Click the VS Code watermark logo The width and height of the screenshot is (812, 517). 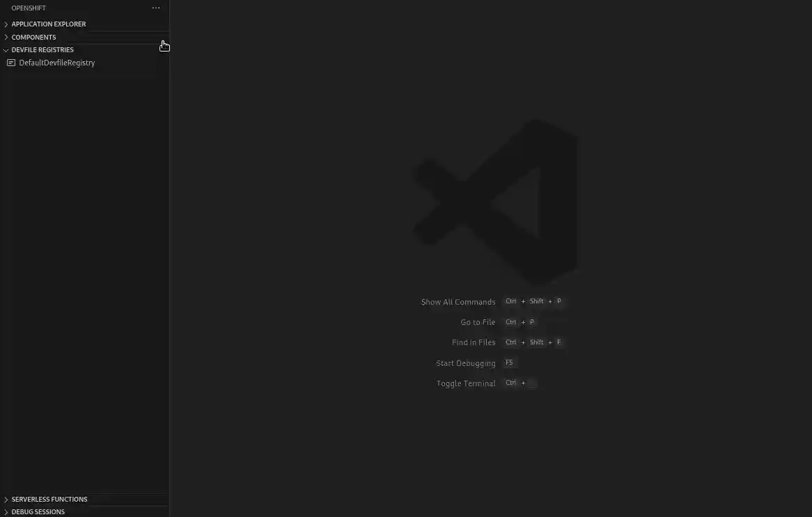tap(494, 200)
